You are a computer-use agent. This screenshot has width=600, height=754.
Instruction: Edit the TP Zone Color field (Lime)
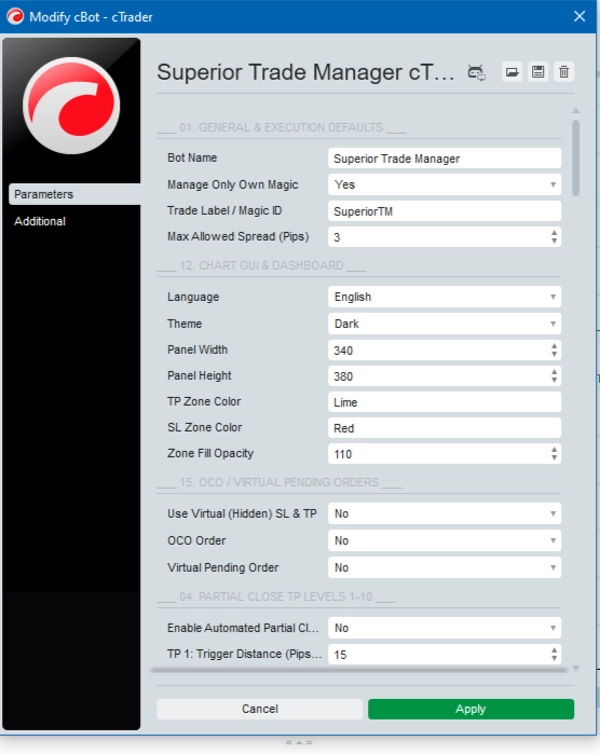(x=444, y=402)
